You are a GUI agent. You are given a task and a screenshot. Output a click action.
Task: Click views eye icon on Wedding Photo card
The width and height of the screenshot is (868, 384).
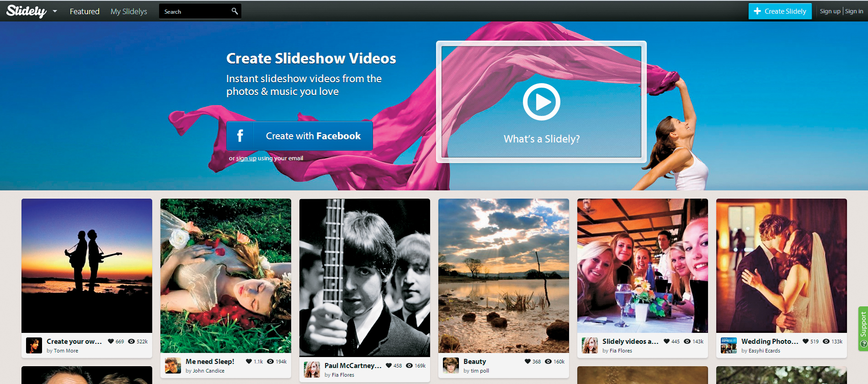click(826, 341)
